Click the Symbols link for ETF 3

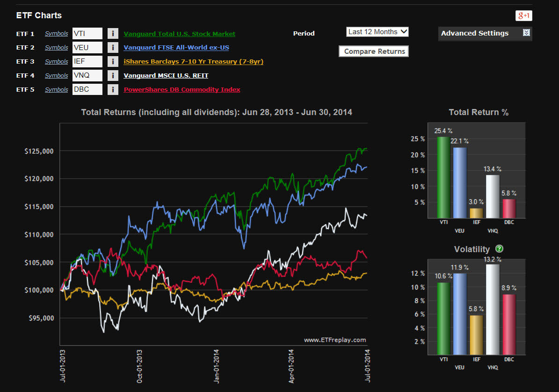coord(56,62)
